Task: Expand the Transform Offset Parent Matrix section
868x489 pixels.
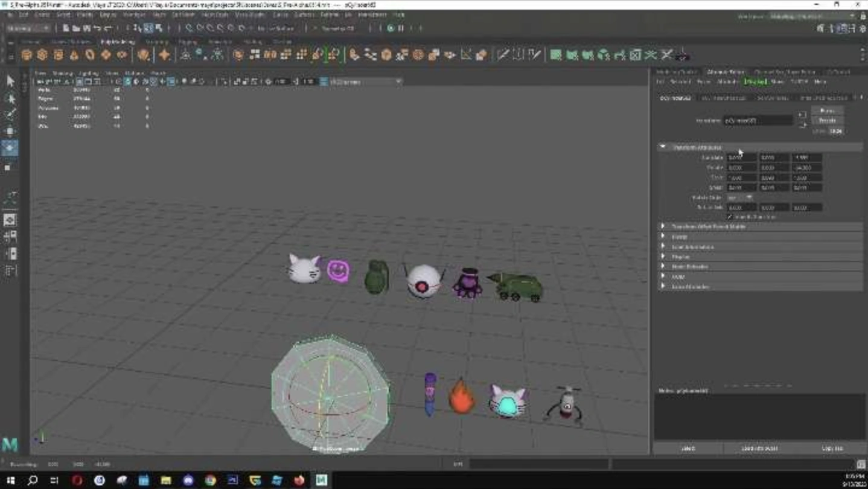Action: click(x=761, y=226)
